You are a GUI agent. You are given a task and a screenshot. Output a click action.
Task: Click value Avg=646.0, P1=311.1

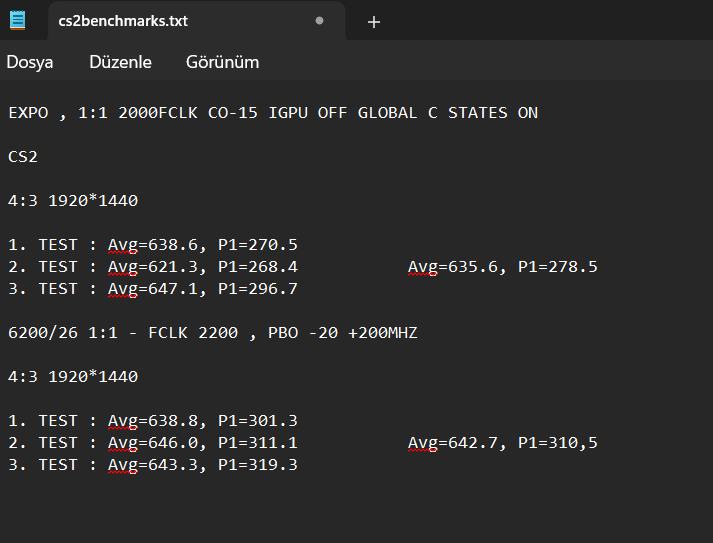click(x=203, y=442)
